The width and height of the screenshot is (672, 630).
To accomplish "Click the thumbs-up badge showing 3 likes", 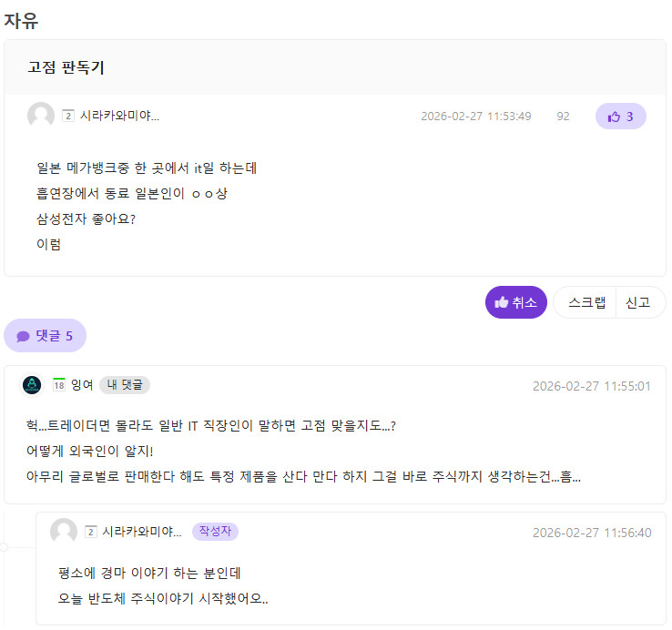I will 620,116.
